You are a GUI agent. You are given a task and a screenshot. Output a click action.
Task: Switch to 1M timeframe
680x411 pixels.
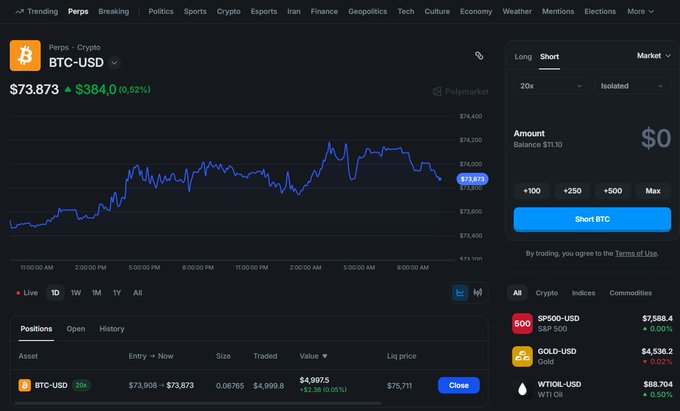pyautogui.click(x=96, y=293)
